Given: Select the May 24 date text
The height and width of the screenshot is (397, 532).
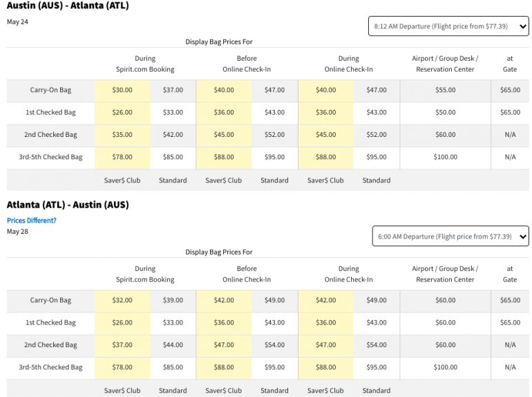Looking at the screenshot, I should (x=17, y=21).
